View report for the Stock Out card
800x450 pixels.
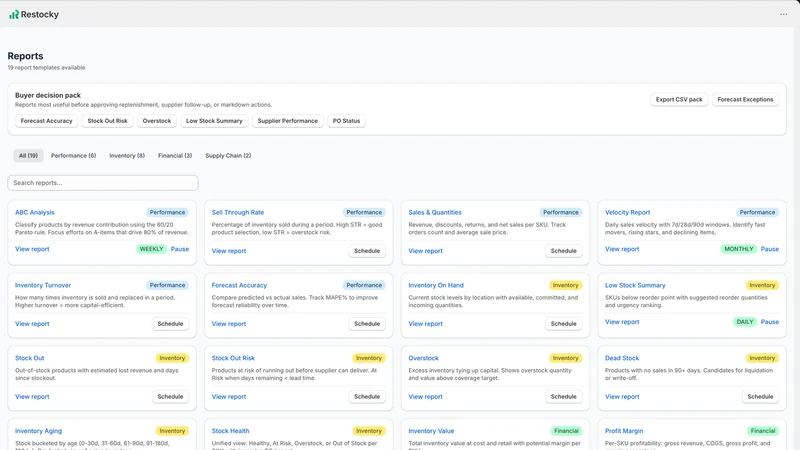pos(32,397)
